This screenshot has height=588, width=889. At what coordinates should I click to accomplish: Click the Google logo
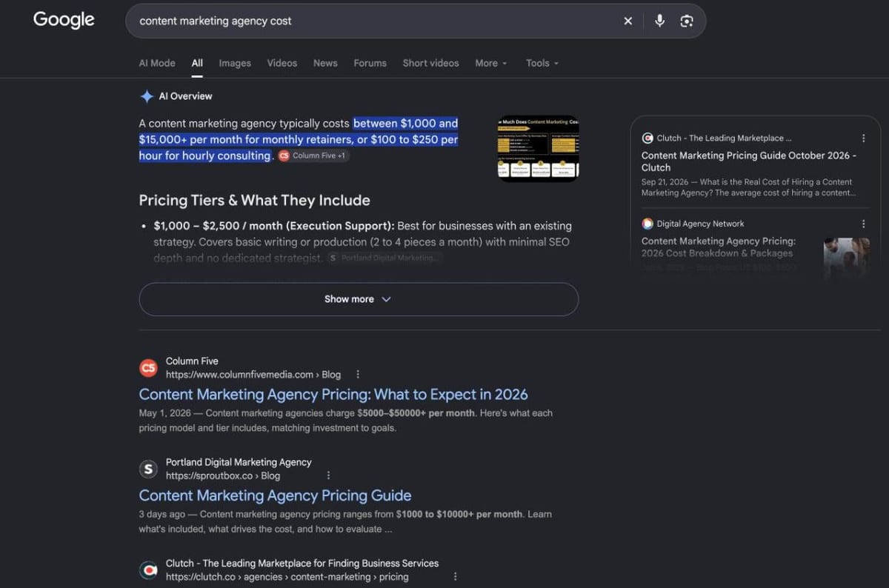[x=64, y=20]
